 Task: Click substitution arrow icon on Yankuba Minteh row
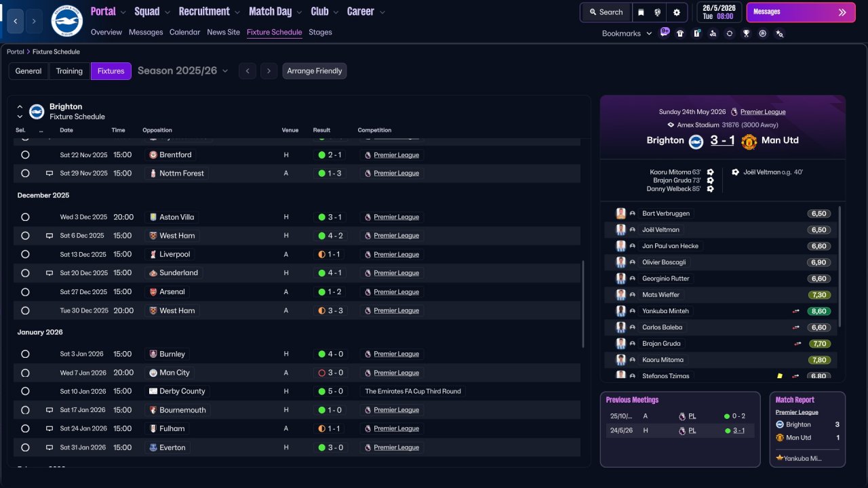[x=796, y=311]
